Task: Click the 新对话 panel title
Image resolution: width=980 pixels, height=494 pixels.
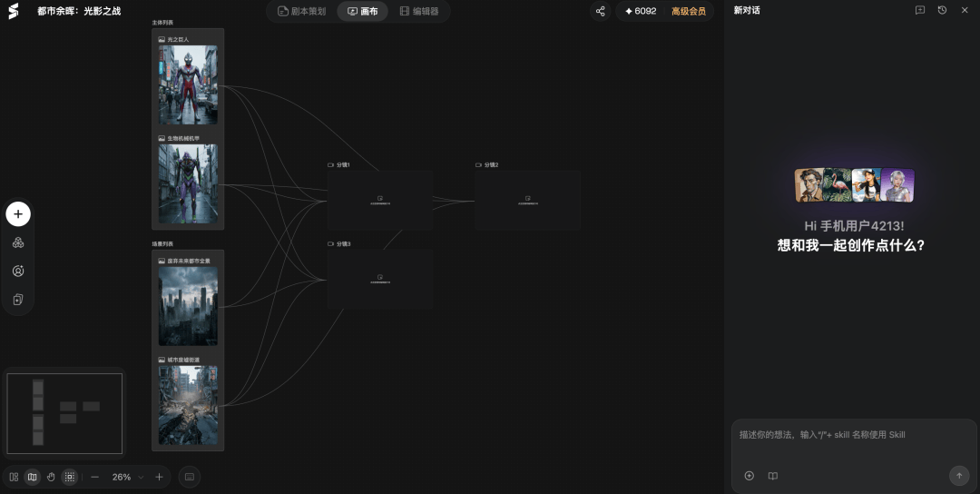Action: pyautogui.click(x=747, y=11)
